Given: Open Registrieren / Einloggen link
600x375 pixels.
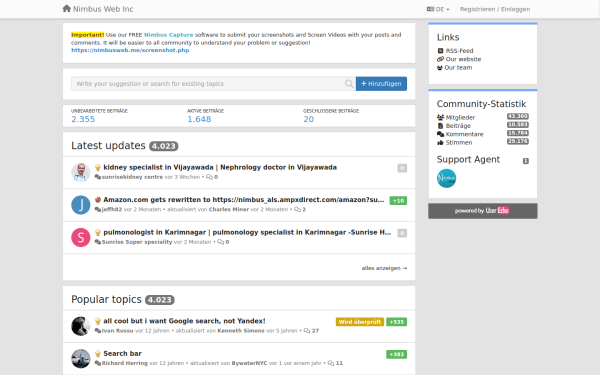Looking at the screenshot, I should pos(495,9).
